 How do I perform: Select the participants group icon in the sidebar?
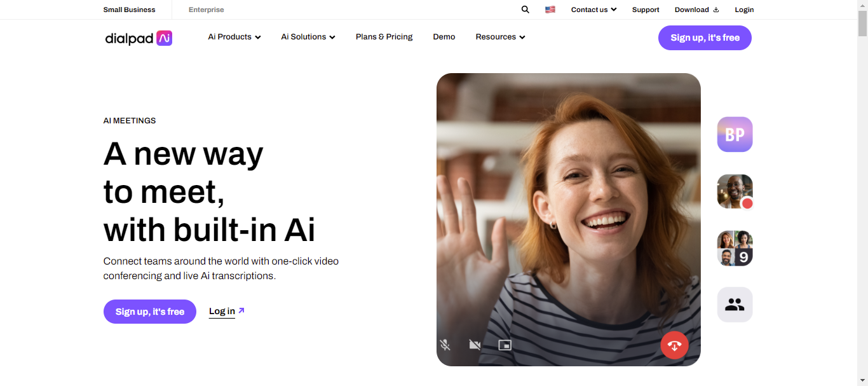[735, 304]
